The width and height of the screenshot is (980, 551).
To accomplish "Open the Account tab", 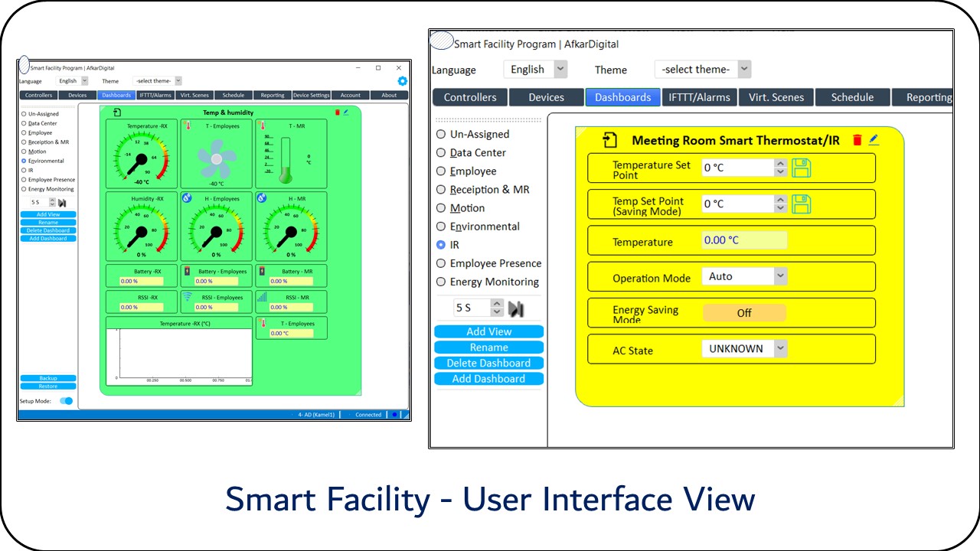I will click(351, 96).
